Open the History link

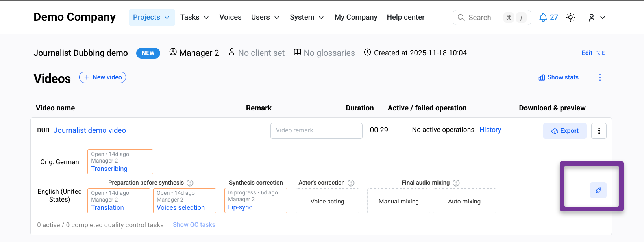[x=490, y=130]
